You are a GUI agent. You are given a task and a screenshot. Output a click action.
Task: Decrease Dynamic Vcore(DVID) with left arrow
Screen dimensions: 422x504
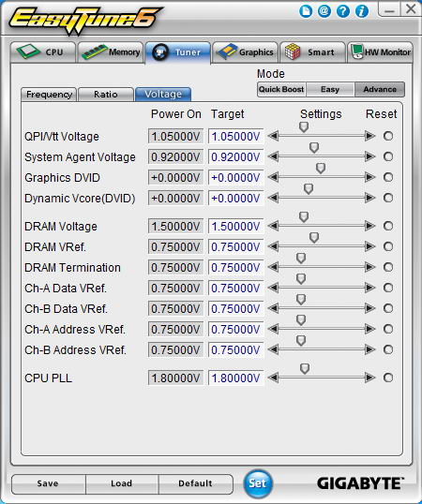pyautogui.click(x=274, y=198)
